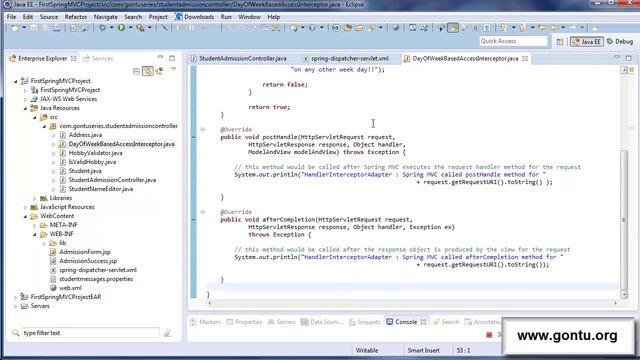Select Address.java in the tree
This screenshot has height=360, width=640.
coord(85,135)
